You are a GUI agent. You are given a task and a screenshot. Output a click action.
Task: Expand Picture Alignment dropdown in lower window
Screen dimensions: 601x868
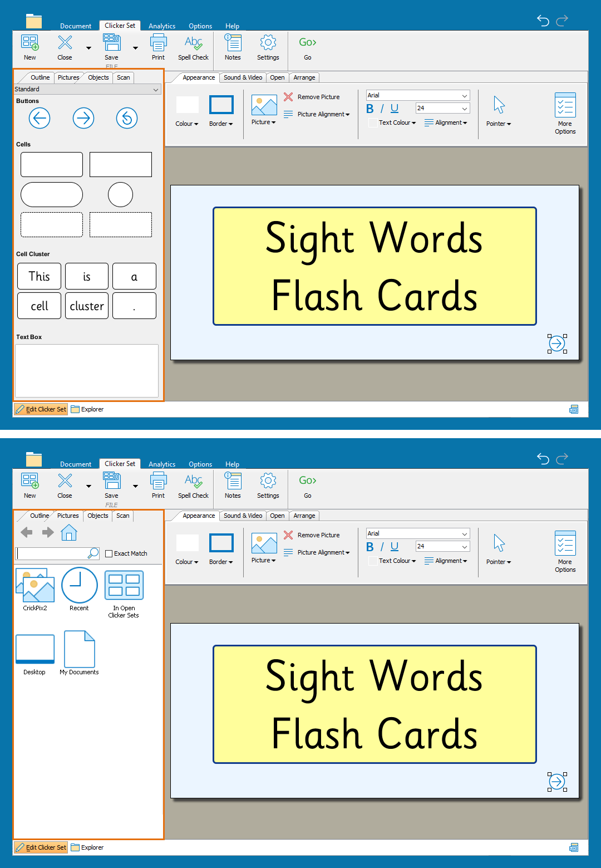tap(323, 552)
